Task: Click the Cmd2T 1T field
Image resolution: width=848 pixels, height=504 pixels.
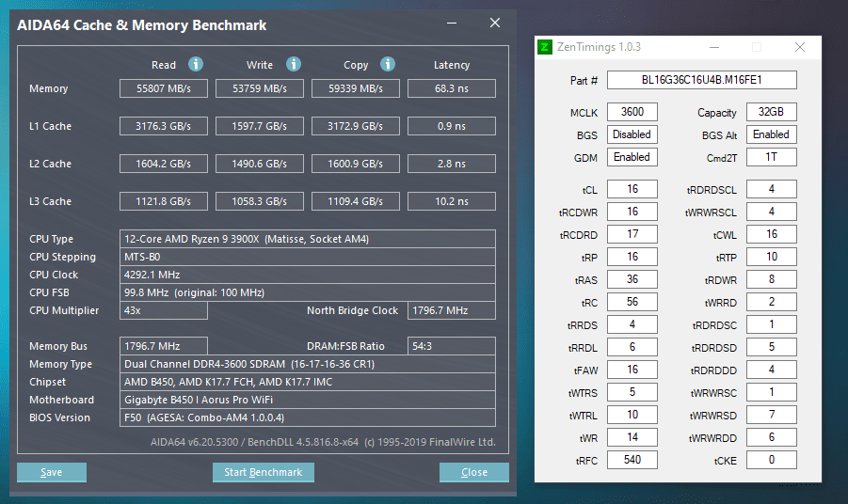Action: [771, 157]
